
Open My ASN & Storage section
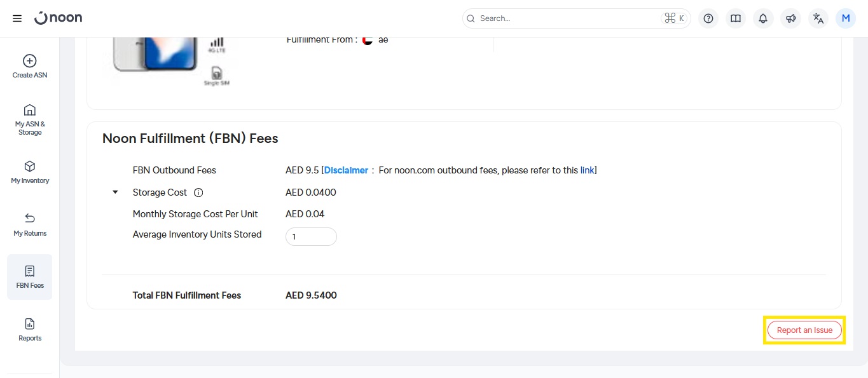30,119
